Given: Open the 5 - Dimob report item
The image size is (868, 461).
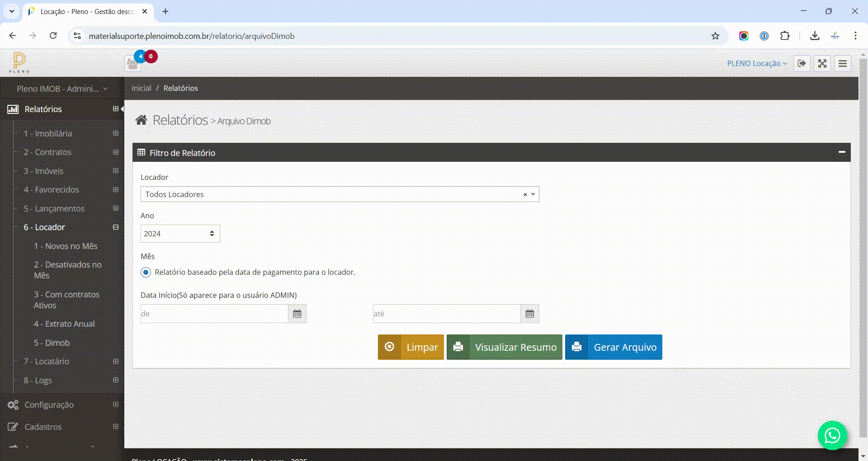Looking at the screenshot, I should pyautogui.click(x=52, y=343).
